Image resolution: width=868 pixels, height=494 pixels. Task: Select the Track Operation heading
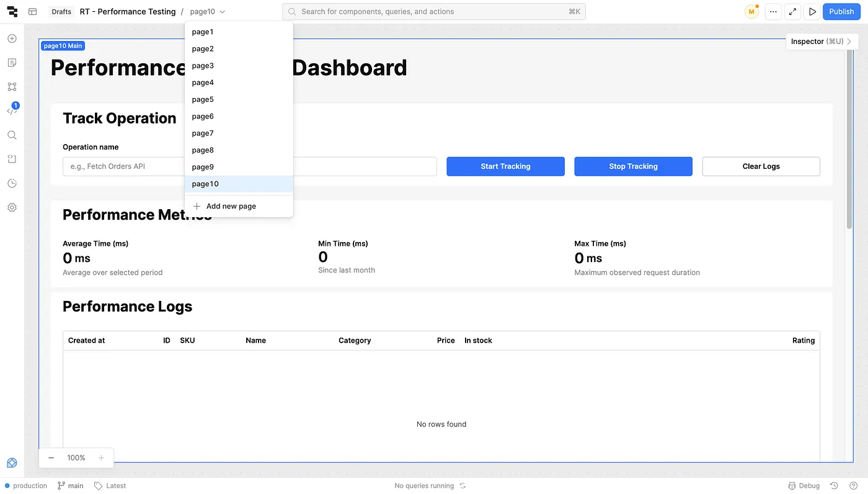[120, 119]
